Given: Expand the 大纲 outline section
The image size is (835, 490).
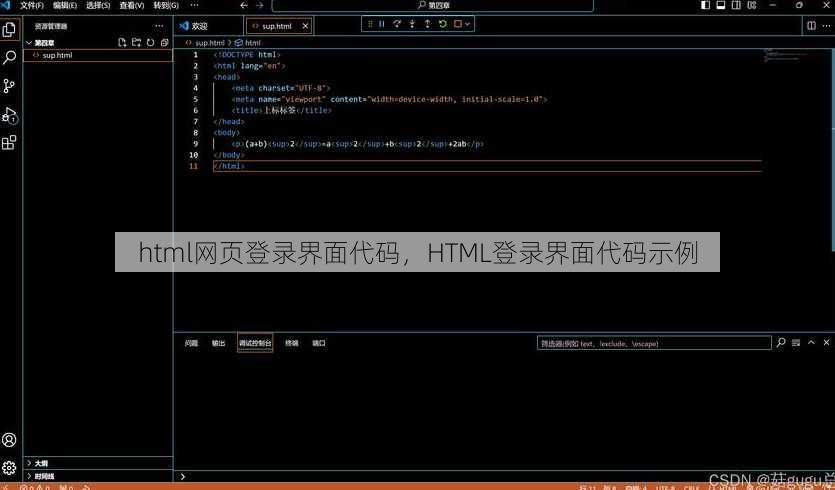Looking at the screenshot, I should pos(98,463).
